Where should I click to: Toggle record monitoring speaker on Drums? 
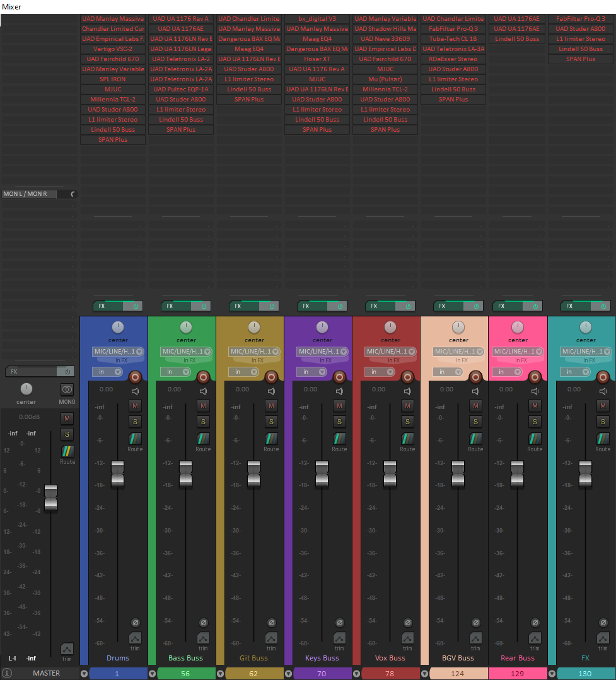(x=136, y=391)
